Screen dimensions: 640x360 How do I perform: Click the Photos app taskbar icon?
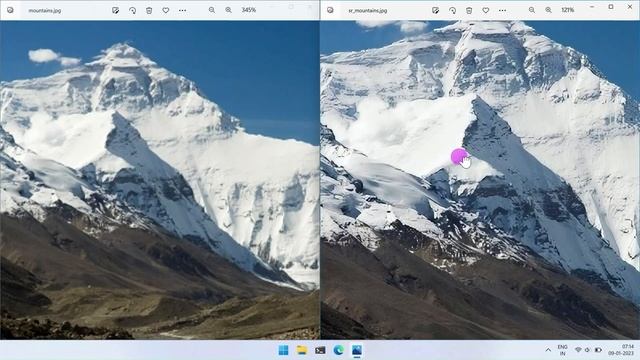[x=357, y=350]
